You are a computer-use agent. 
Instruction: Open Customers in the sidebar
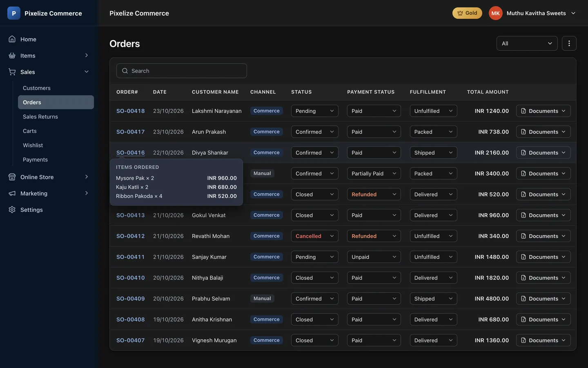[56, 88]
